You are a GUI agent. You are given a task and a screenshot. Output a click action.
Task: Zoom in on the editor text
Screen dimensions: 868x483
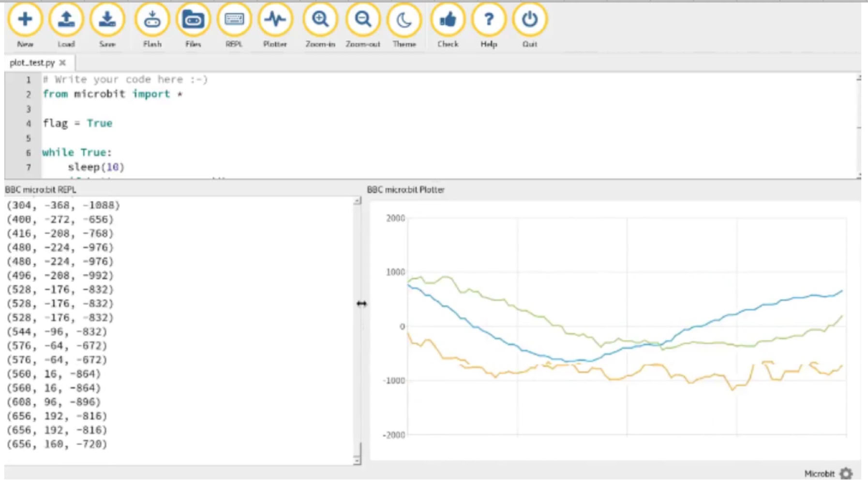pos(320,20)
